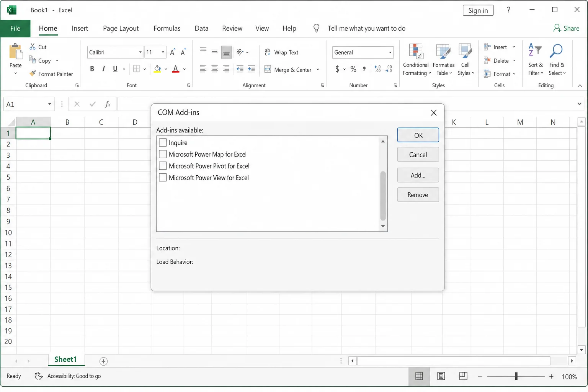
Task: Increase font size with the large A icon
Action: (173, 52)
